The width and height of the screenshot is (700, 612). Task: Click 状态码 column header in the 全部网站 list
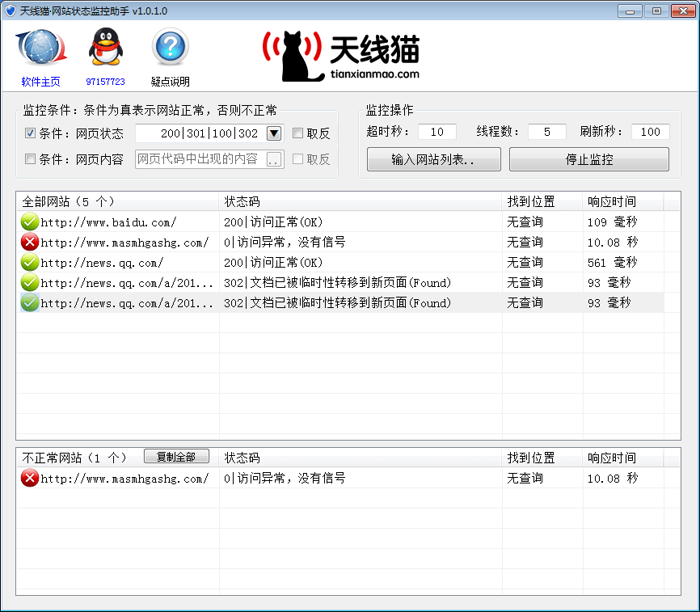[361, 201]
